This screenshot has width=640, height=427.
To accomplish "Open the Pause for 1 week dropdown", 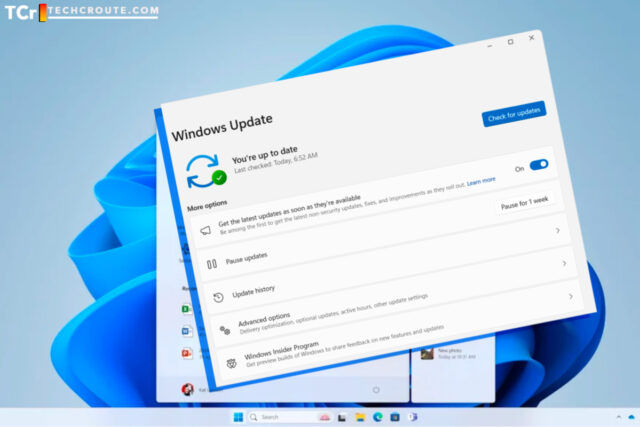I will [524, 202].
